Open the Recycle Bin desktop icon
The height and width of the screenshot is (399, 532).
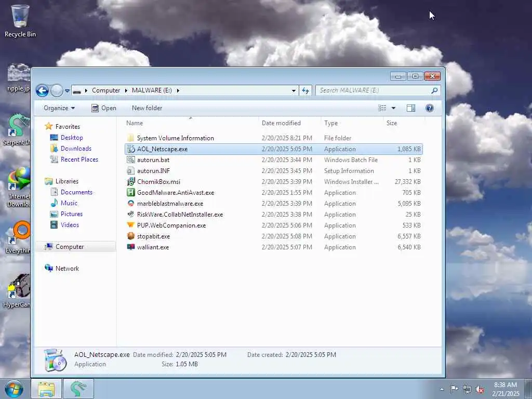[20, 21]
